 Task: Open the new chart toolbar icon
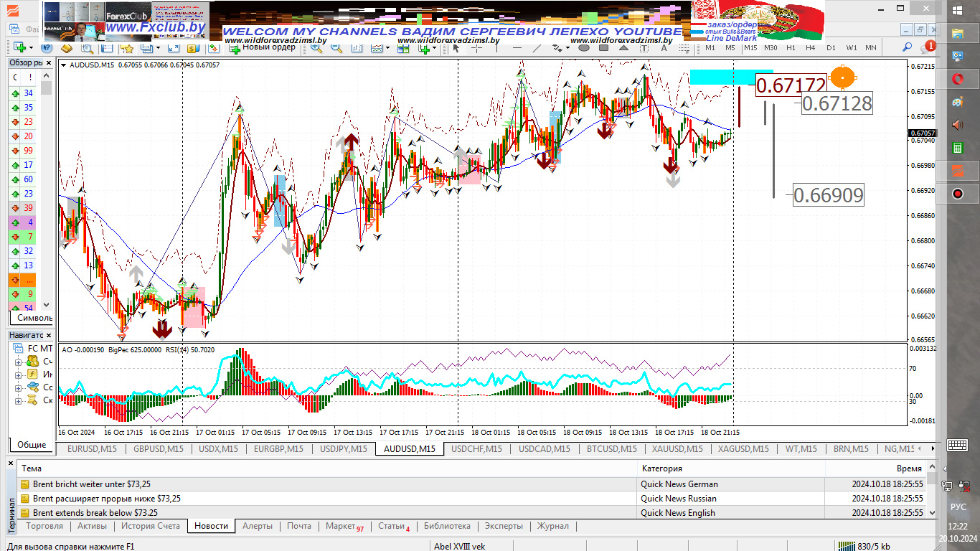[19, 48]
